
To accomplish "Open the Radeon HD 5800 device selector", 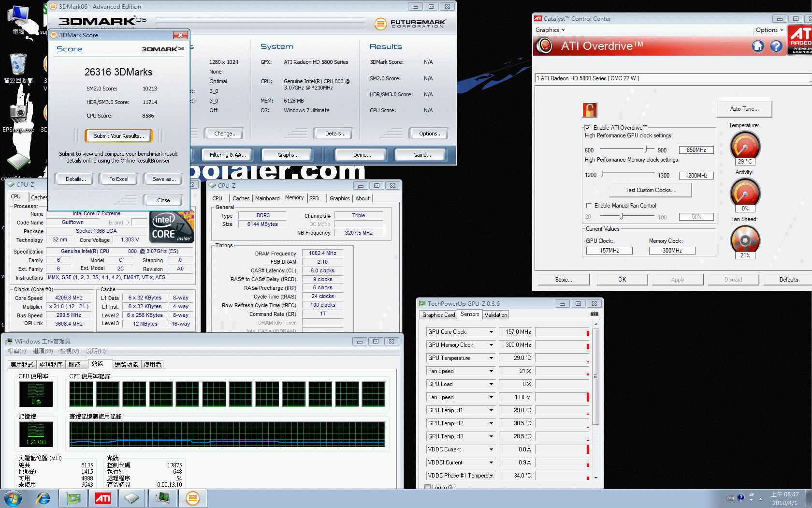I will pos(672,78).
